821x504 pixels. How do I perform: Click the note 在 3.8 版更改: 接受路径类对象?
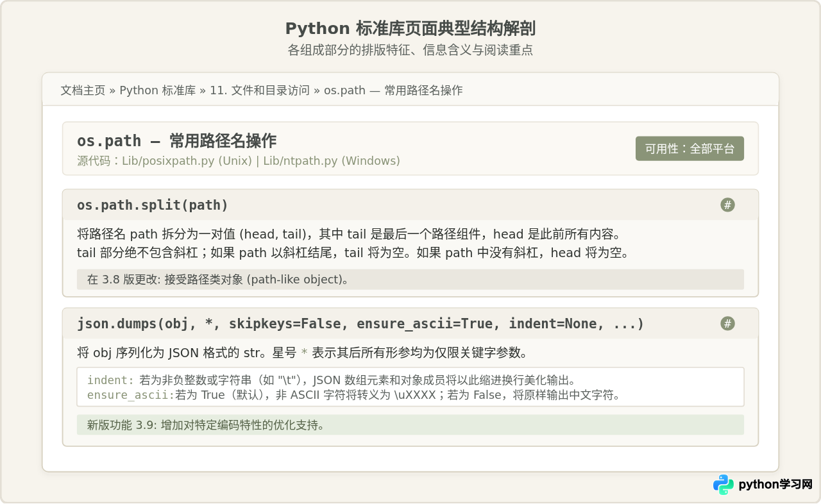pyautogui.click(x=410, y=280)
